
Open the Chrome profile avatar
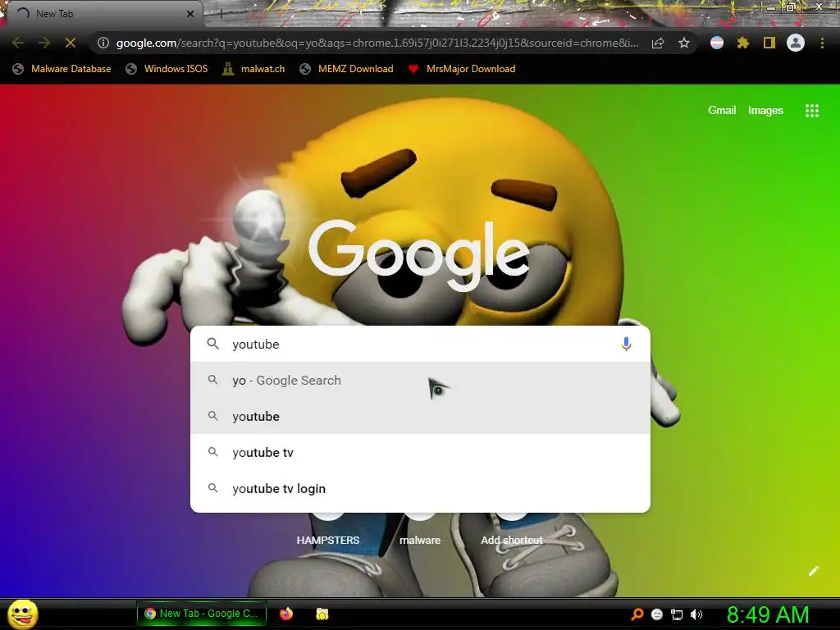796,43
